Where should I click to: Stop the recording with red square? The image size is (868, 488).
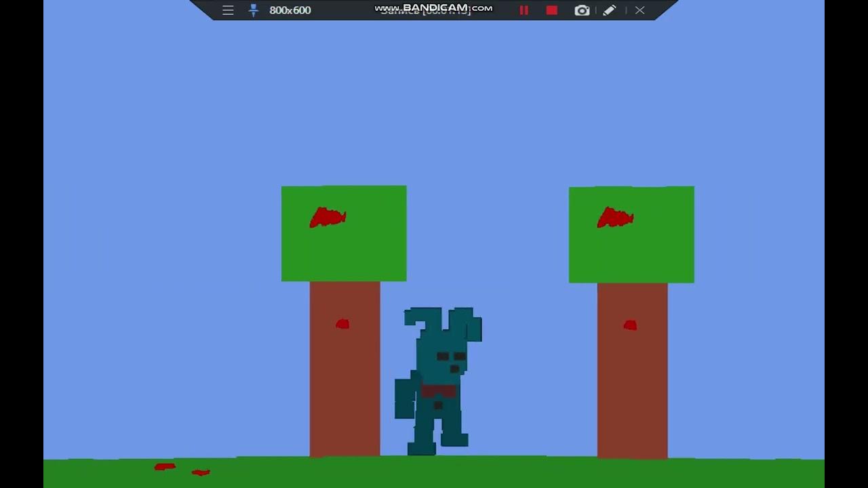[x=552, y=10]
